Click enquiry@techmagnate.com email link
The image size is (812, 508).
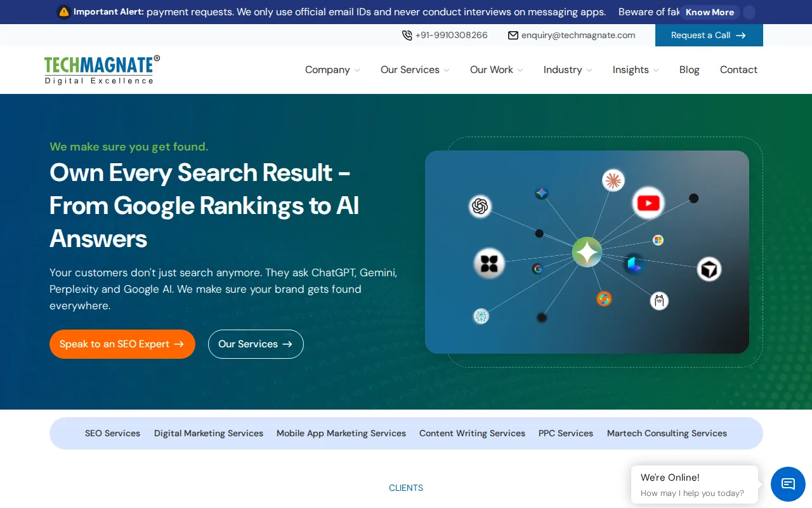578,36
